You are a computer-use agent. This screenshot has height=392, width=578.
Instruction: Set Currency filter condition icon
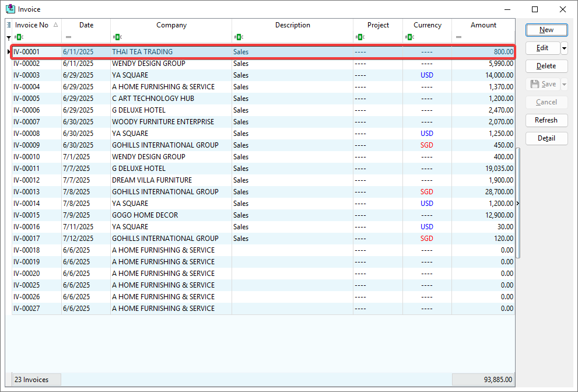[x=409, y=37]
